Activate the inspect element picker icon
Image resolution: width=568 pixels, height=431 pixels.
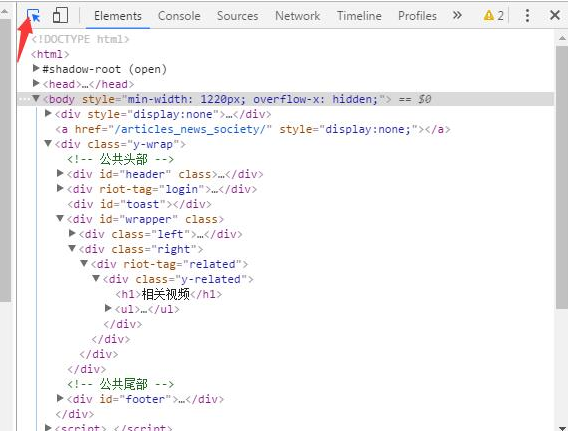[x=33, y=16]
